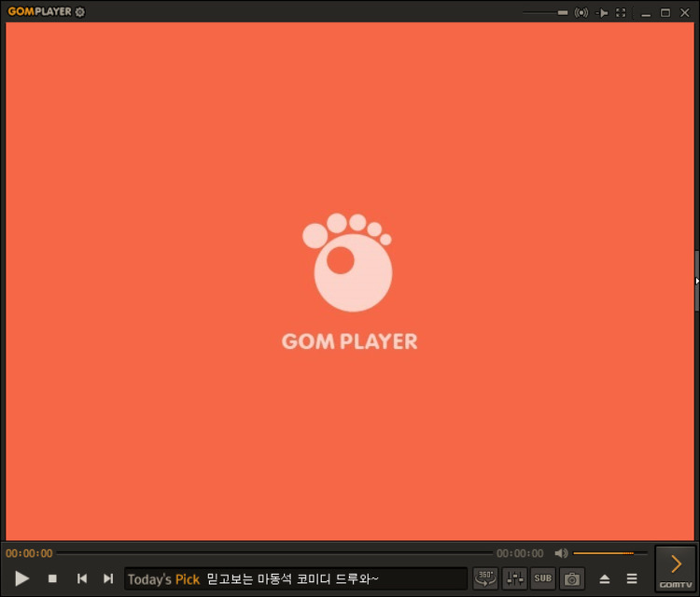Capture a screenshot with camera icon
The width and height of the screenshot is (700, 597).
tap(572, 578)
